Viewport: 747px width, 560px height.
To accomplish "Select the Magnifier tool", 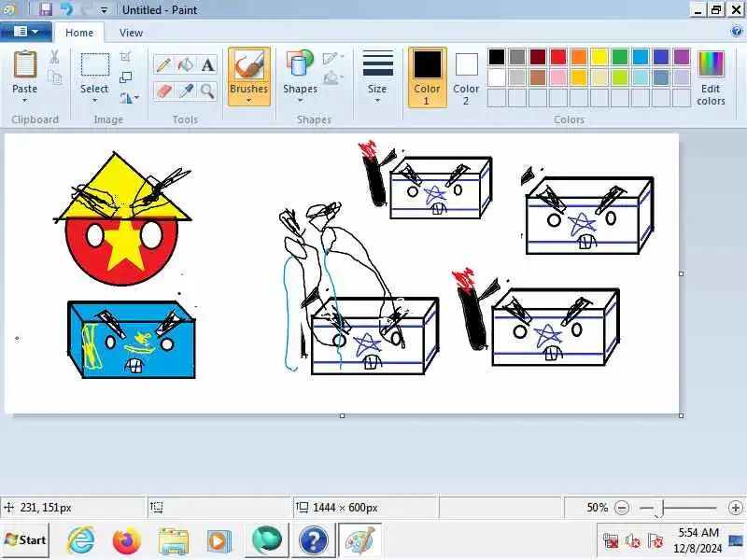I will click(207, 91).
